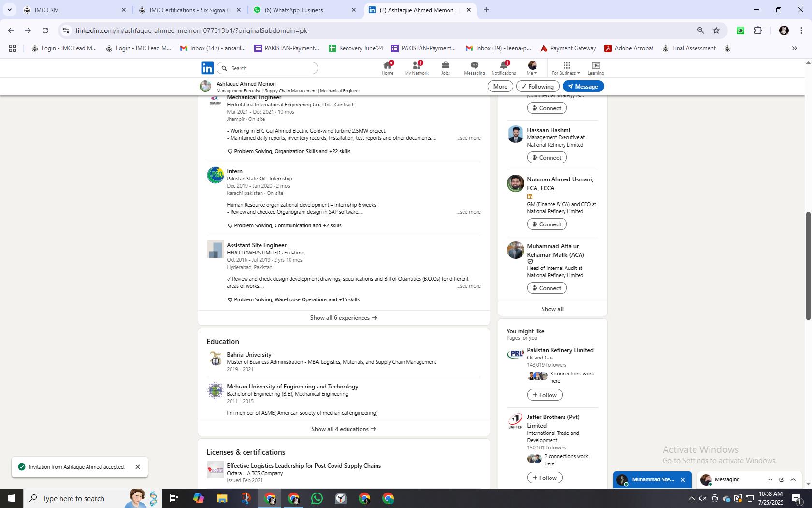
Task: Open Chrome three-dot menu
Action: coord(801,30)
